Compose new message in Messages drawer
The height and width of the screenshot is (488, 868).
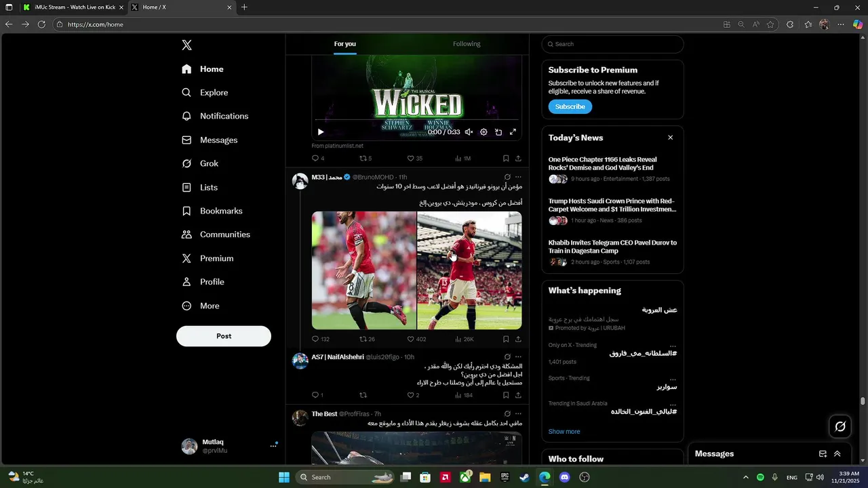click(823, 454)
